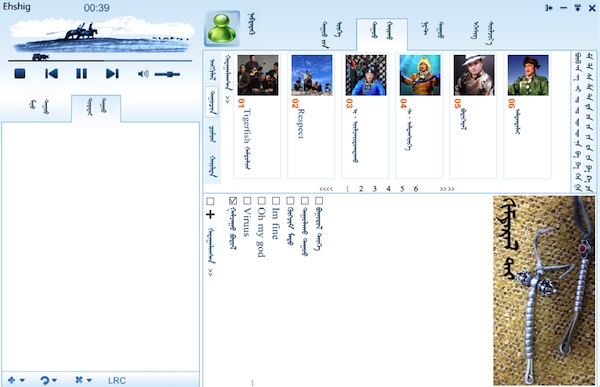The height and width of the screenshot is (387, 600).
Task: Click the song title Virus
Action: coord(247,222)
